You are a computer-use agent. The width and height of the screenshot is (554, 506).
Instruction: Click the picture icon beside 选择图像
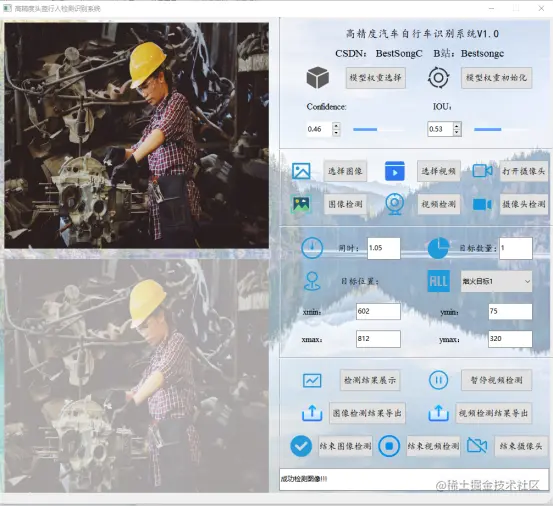click(301, 171)
